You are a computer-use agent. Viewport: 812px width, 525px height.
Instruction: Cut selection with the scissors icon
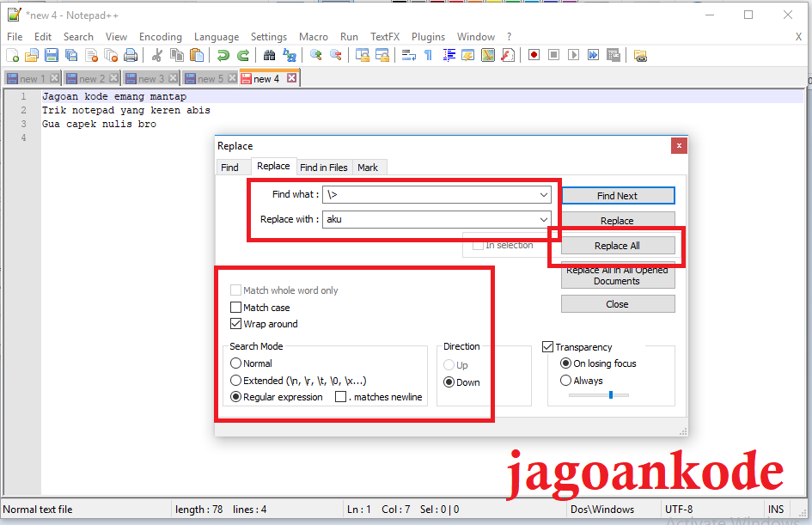click(157, 55)
